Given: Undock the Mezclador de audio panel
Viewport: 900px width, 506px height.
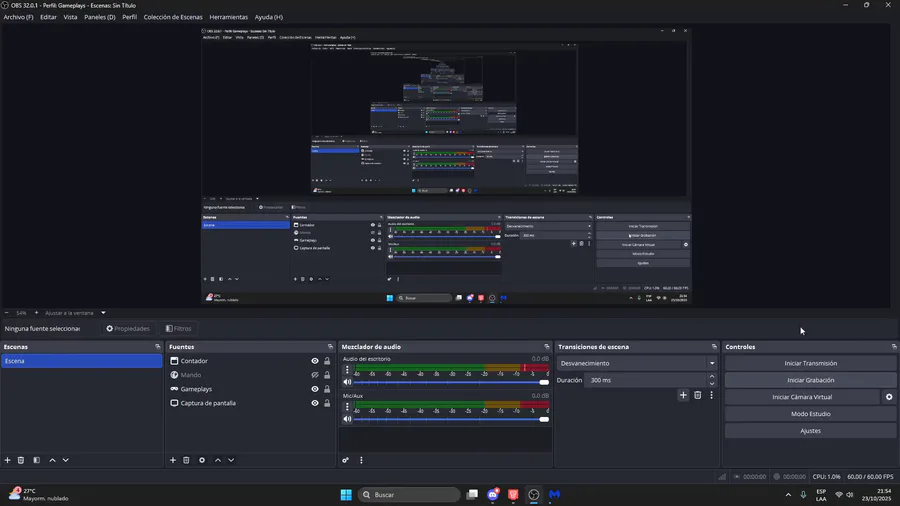Looking at the screenshot, I should click(546, 347).
